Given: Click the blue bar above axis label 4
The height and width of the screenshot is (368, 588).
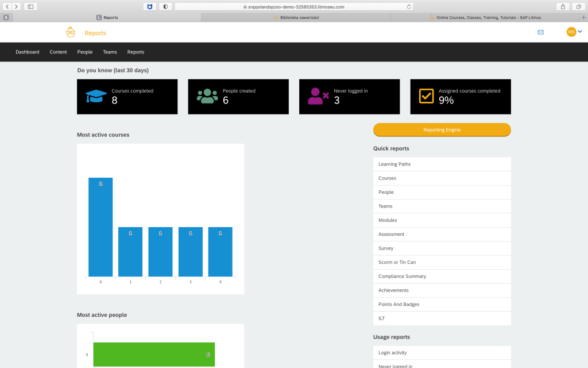Looking at the screenshot, I should point(220,252).
